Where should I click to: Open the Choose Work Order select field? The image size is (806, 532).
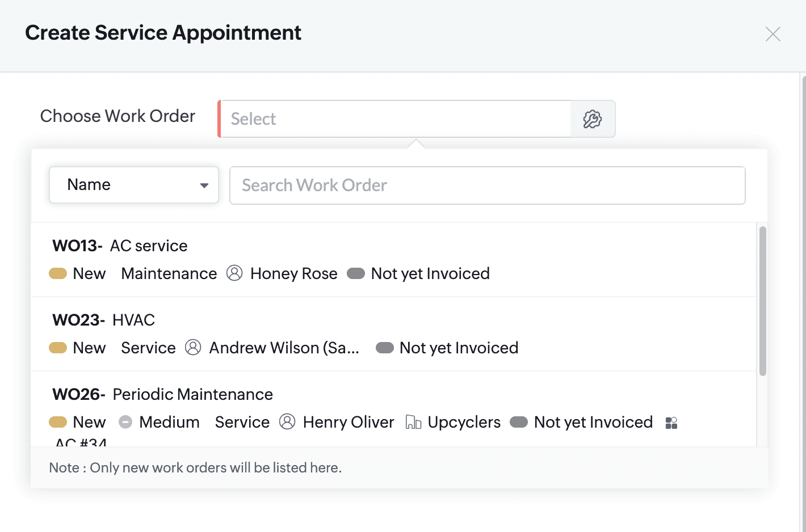tap(395, 119)
